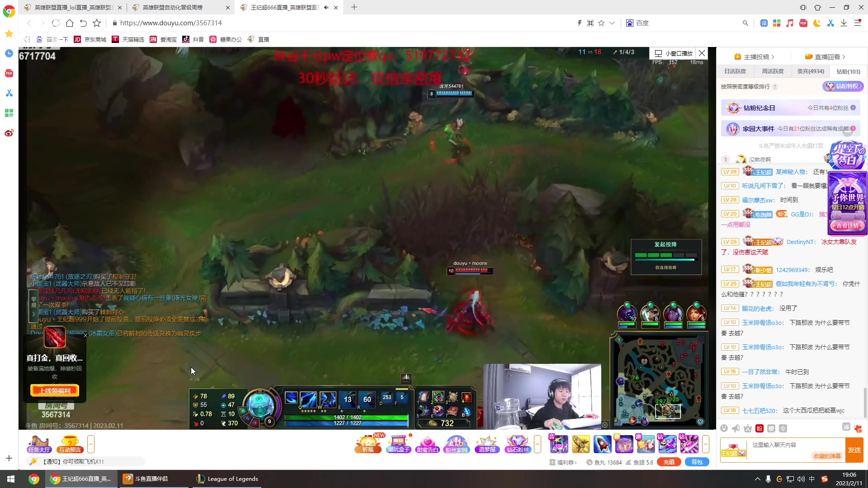Open the 粉丝家园 fan home icon
The height and width of the screenshot is (488, 868).
pos(456,444)
